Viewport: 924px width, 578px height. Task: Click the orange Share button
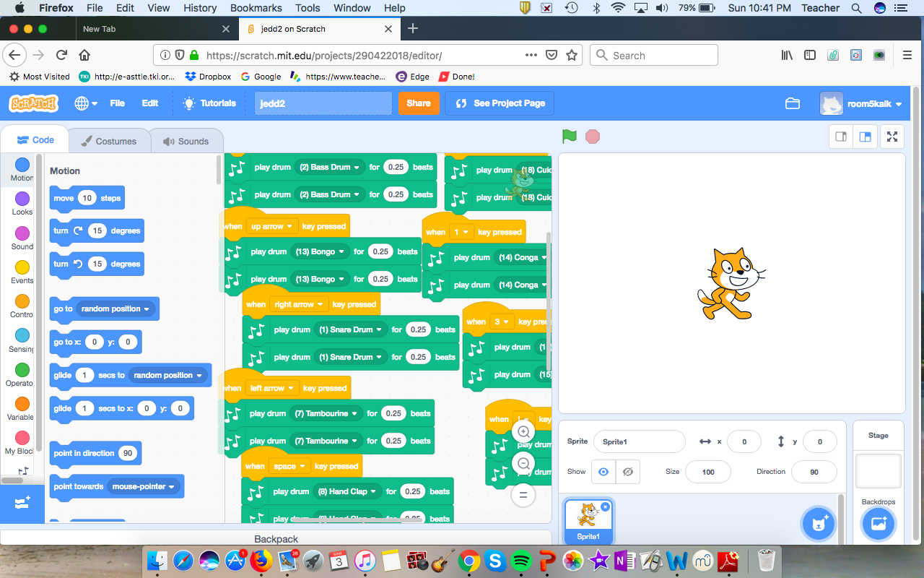(x=418, y=103)
